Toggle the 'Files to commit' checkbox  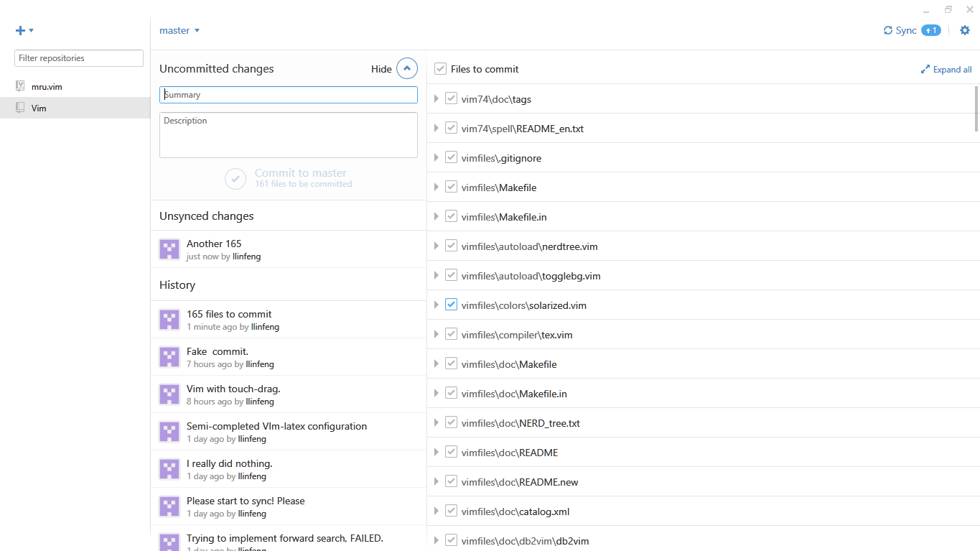pyautogui.click(x=440, y=69)
